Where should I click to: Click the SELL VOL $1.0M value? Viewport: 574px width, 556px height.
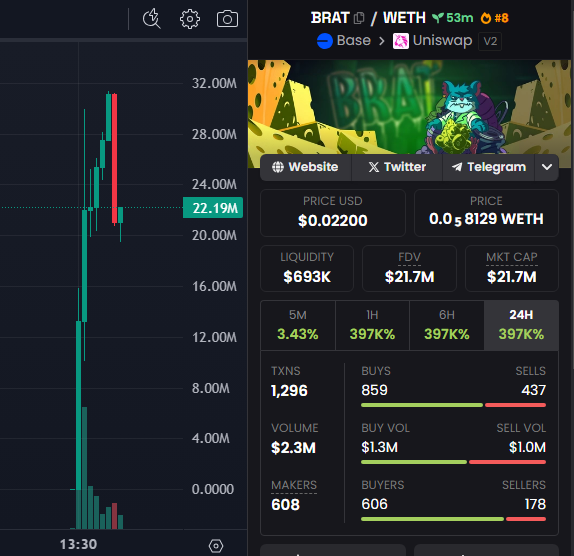[527, 447]
